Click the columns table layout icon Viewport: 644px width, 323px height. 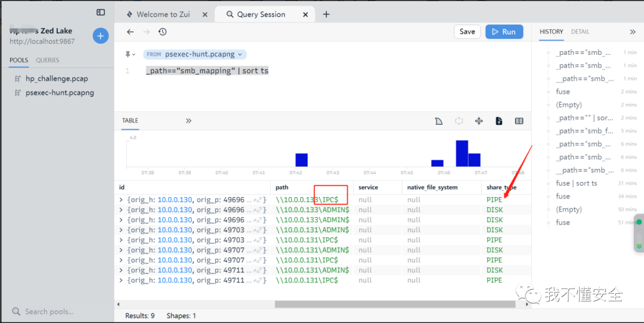[x=519, y=121]
